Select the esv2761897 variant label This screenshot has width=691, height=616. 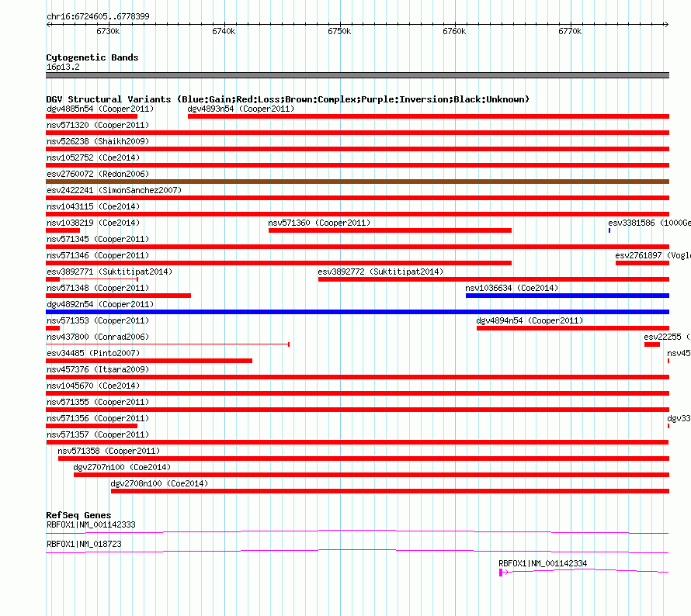pyautogui.click(x=653, y=255)
